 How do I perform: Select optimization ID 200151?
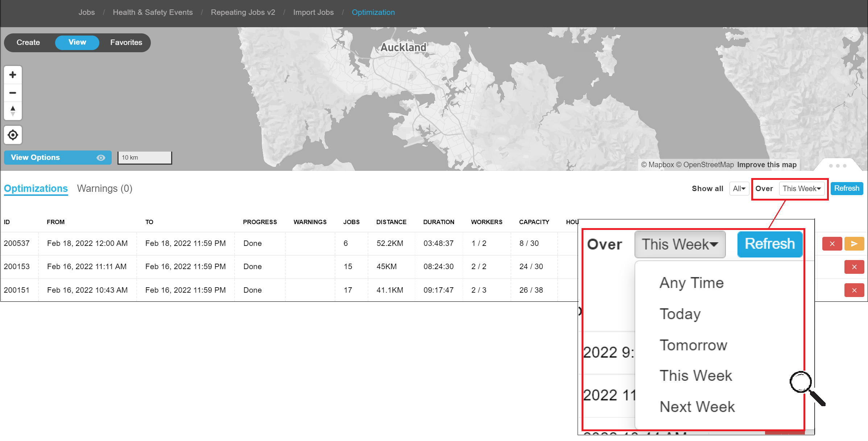coord(17,290)
